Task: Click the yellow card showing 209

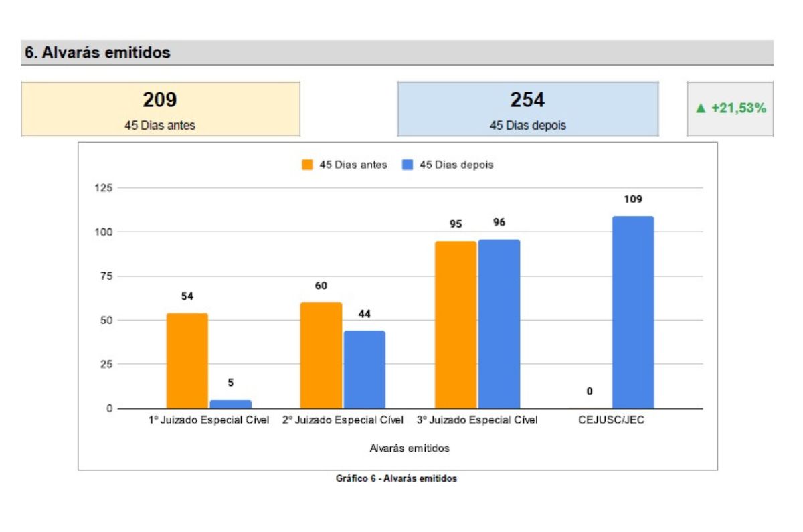Action: click(160, 109)
